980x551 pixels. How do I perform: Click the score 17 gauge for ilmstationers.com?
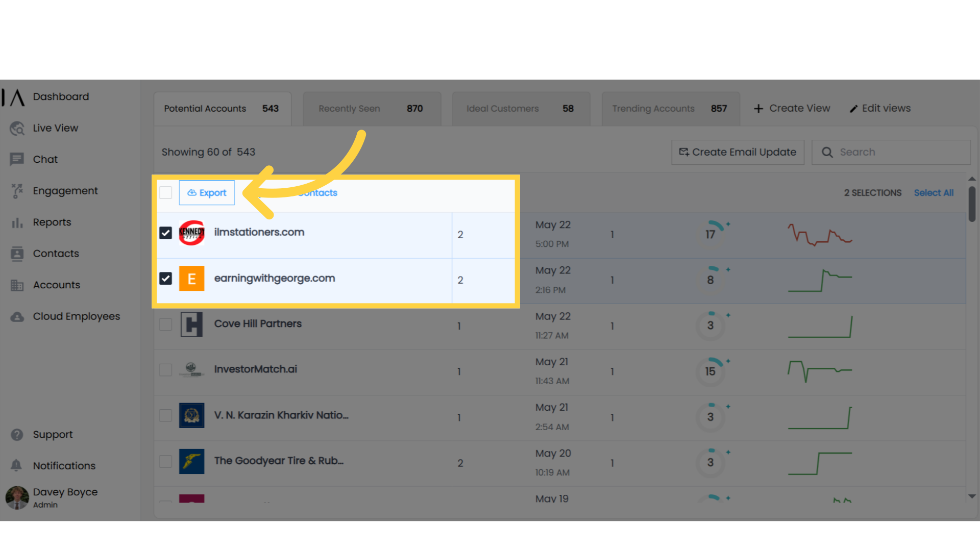(711, 234)
